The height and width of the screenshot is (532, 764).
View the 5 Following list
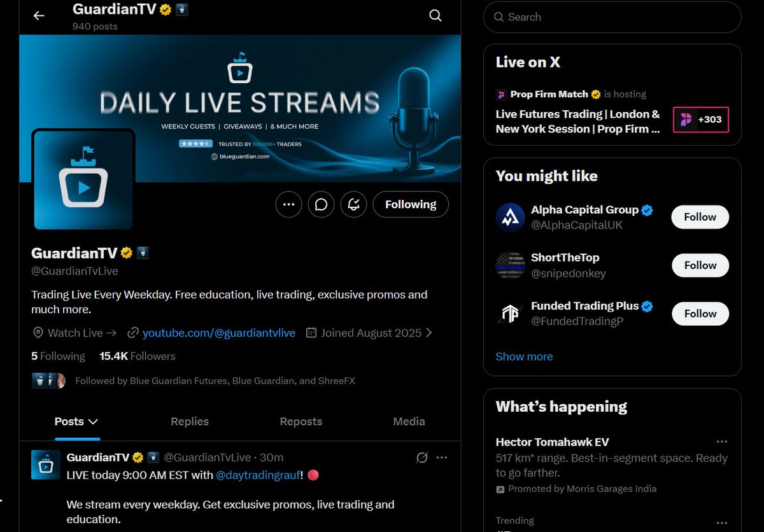coord(58,356)
